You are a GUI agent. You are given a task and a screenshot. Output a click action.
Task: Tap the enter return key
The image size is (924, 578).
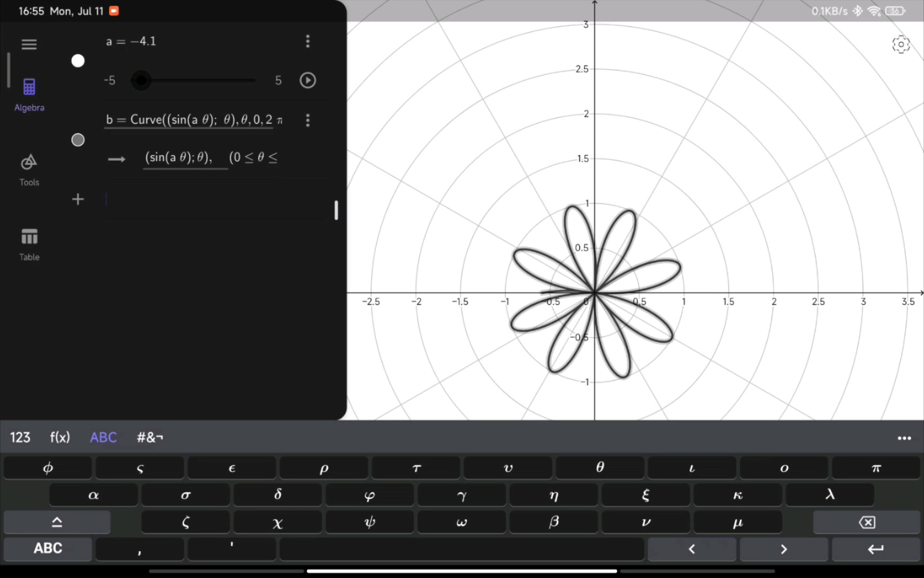point(876,549)
